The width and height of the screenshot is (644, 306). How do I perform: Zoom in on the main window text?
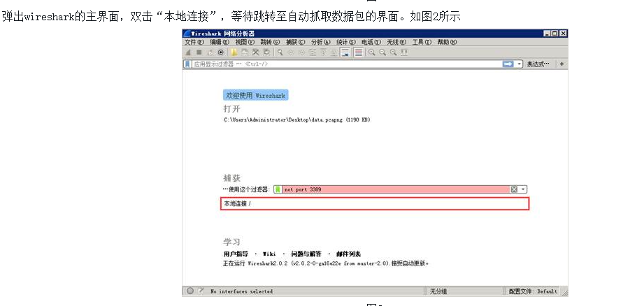[372, 52]
